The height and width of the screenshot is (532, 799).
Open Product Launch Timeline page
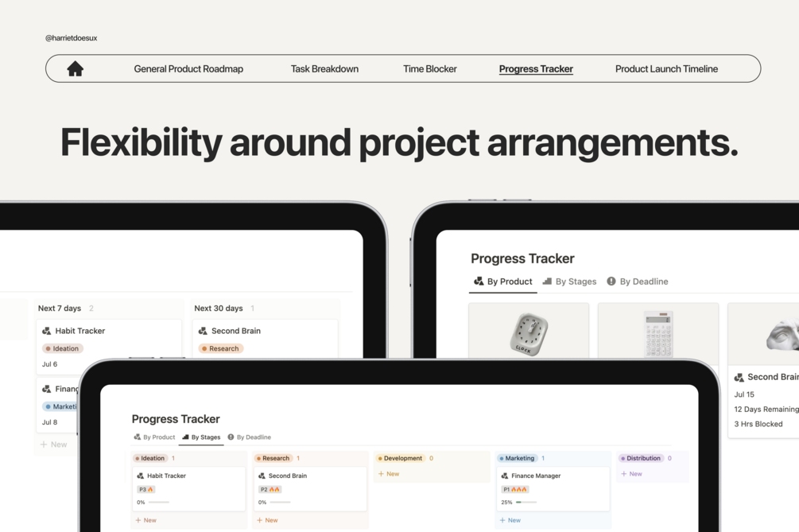point(666,69)
